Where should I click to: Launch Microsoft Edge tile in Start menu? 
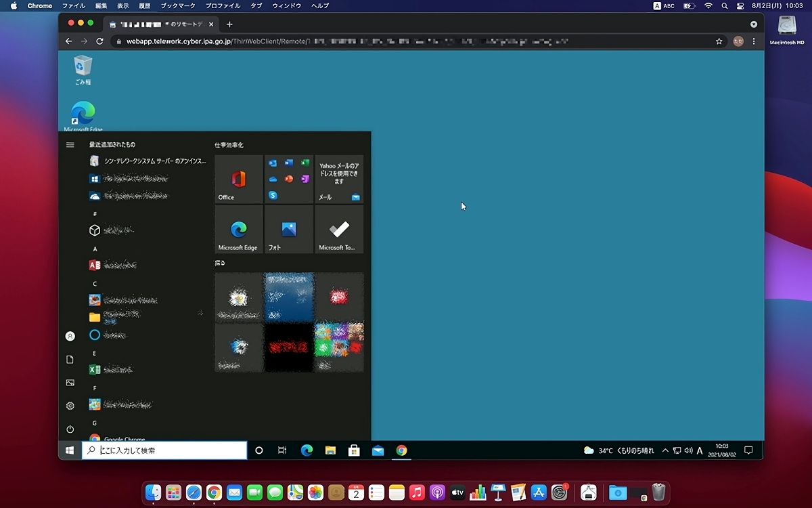point(238,230)
